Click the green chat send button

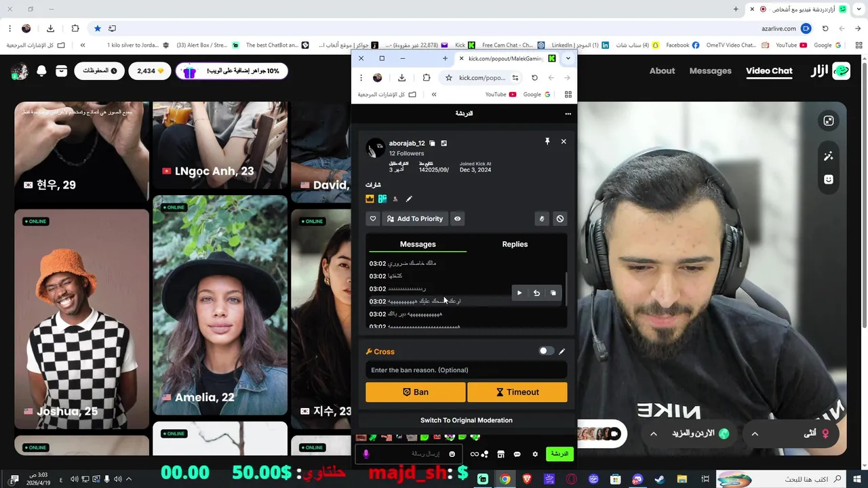559,454
